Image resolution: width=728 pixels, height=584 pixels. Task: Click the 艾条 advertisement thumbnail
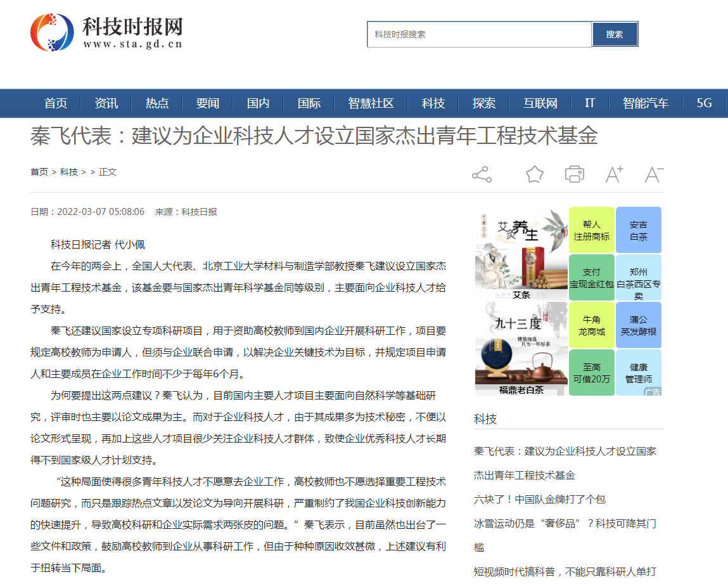click(x=521, y=252)
